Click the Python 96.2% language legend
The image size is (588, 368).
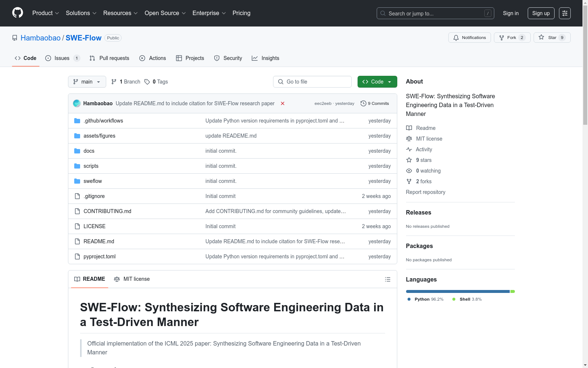coord(426,299)
